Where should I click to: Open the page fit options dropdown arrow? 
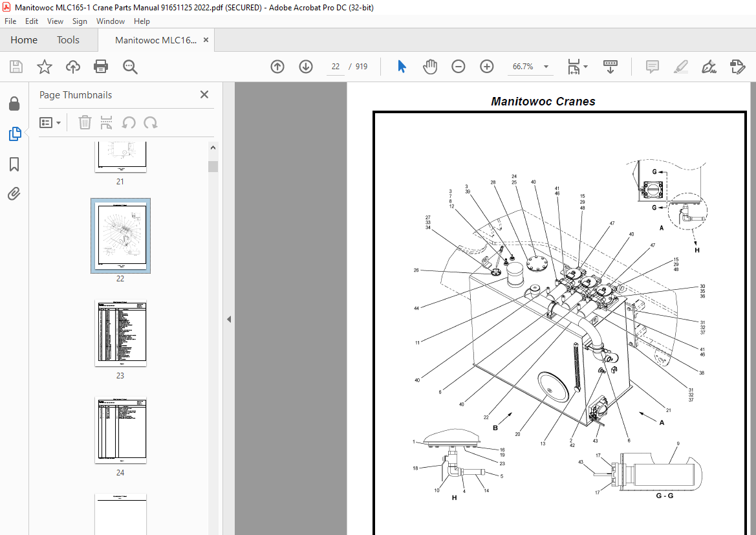point(586,67)
